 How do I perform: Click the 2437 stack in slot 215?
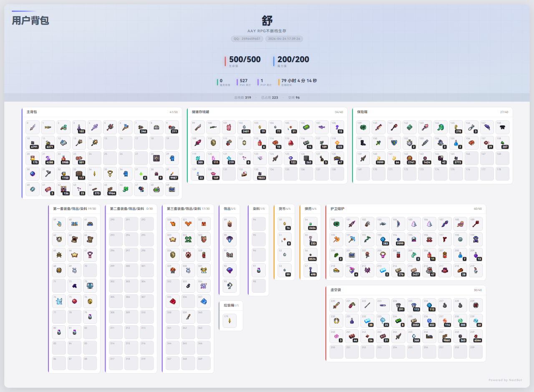[413, 270]
